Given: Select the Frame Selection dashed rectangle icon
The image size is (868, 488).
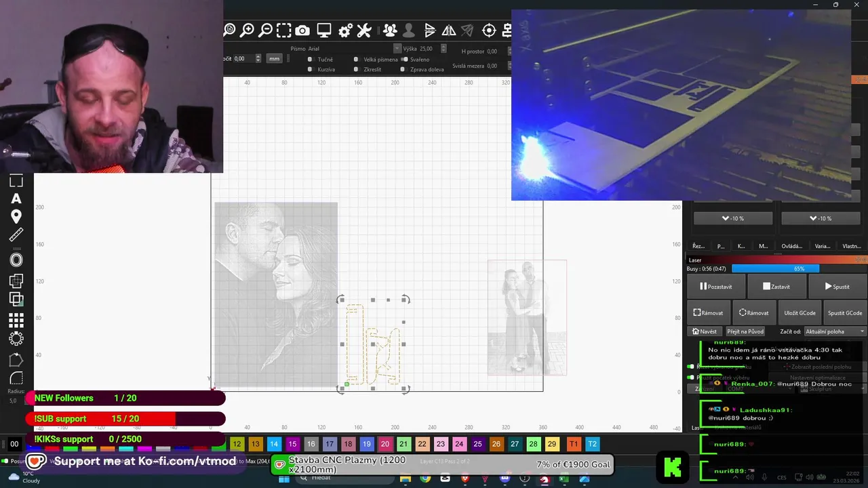Looking at the screenshot, I should (x=283, y=30).
